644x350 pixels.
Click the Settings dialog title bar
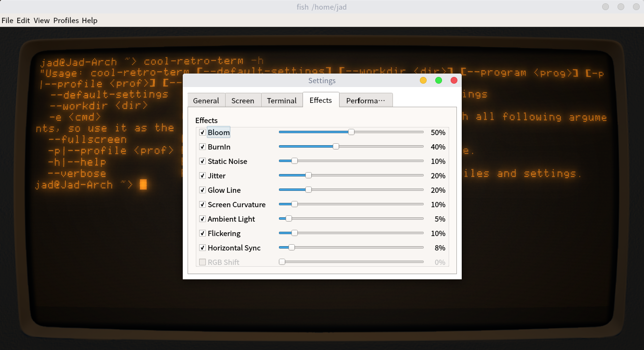coord(322,80)
